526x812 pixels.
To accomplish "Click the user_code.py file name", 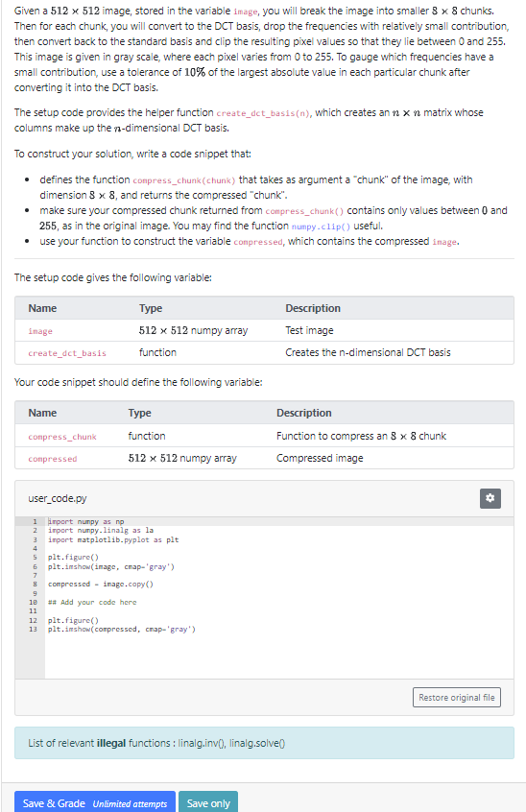I will pyautogui.click(x=58, y=498).
